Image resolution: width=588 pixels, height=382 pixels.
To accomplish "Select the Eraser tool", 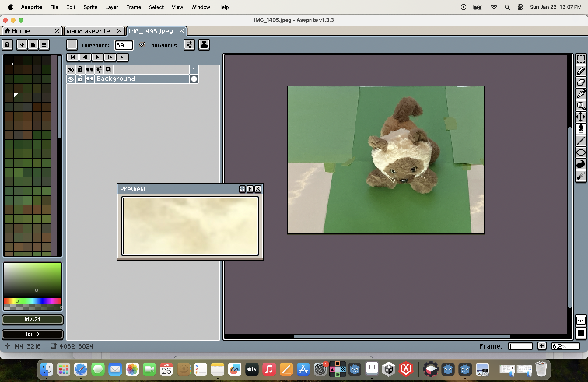I will coord(581,82).
